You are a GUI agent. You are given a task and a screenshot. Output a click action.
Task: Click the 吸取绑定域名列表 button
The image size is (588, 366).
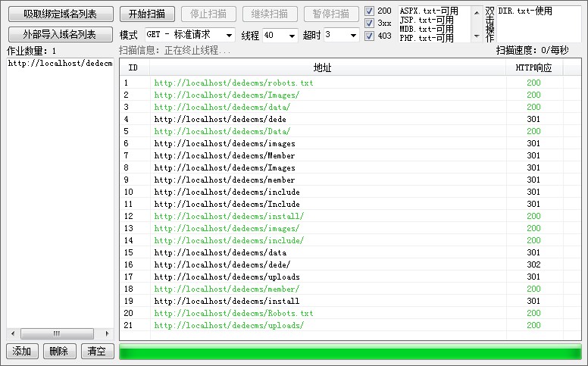[61, 14]
